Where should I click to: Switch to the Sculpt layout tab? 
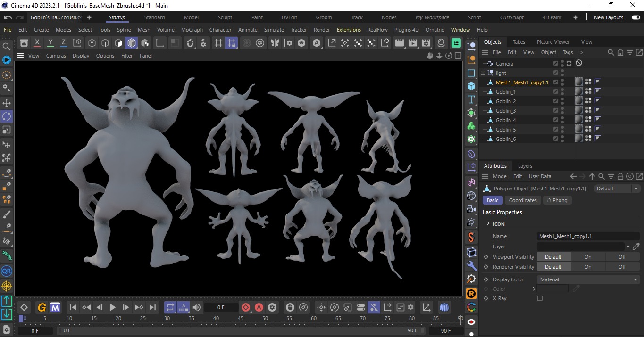(225, 17)
